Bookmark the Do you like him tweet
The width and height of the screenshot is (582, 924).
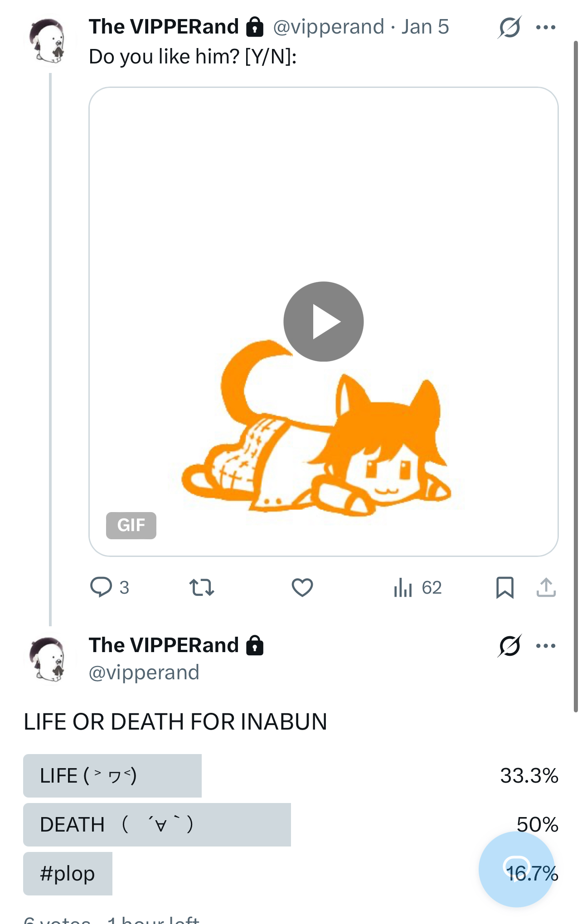(504, 587)
